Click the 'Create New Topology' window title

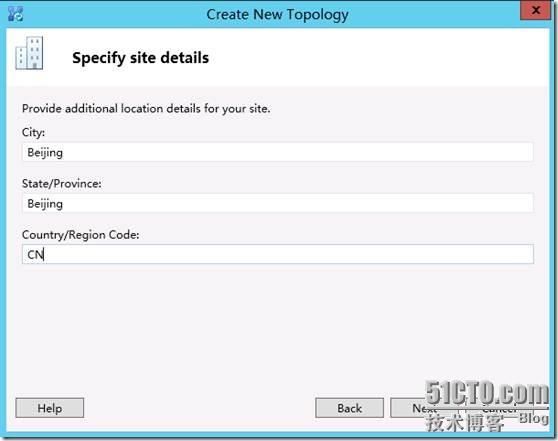[277, 15]
